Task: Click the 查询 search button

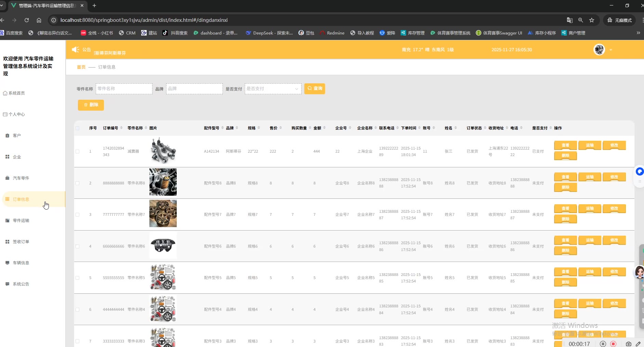Action: 314,88
